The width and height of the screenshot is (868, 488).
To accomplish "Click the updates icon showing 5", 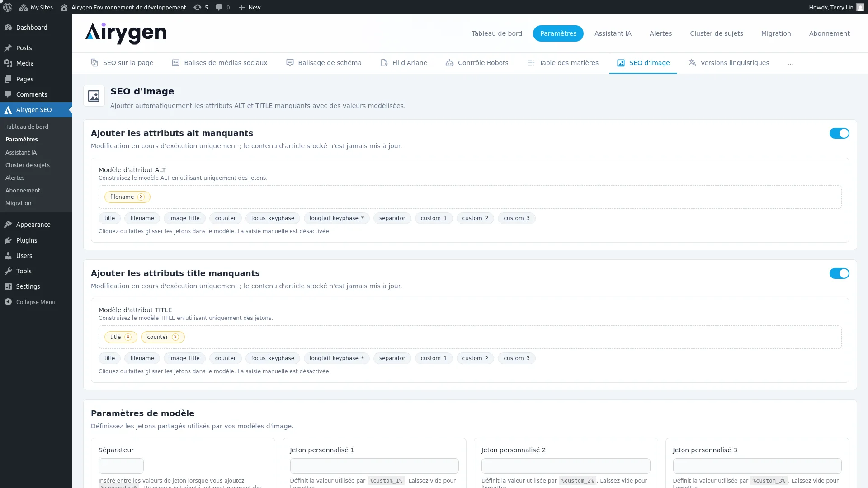I will tap(198, 7).
